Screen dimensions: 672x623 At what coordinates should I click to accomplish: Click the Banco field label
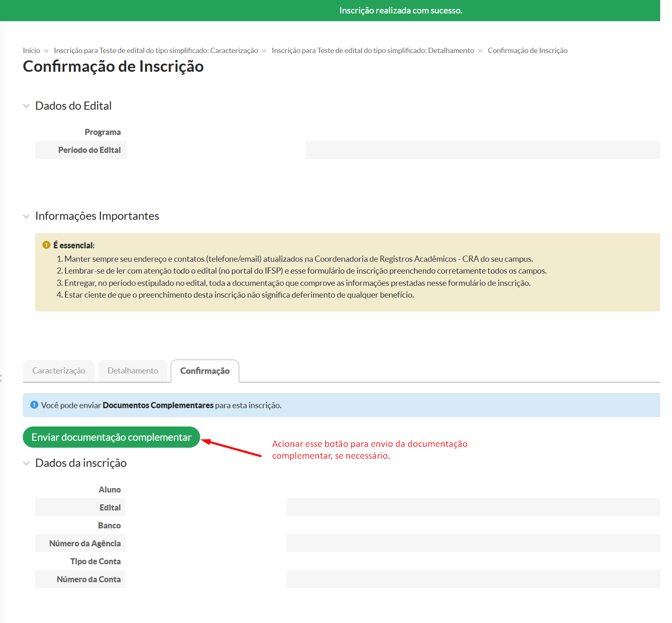click(109, 526)
